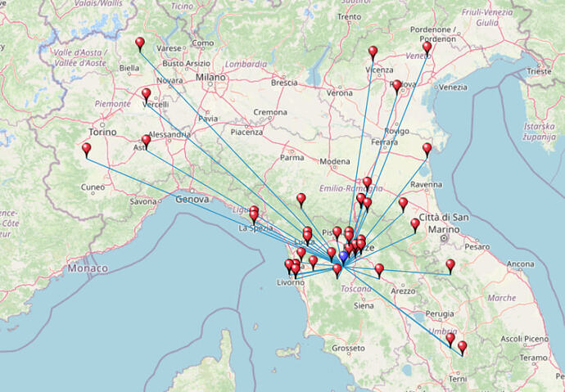The image size is (565, 392).
Task: Select the red marker near Padova
Action: [397, 86]
